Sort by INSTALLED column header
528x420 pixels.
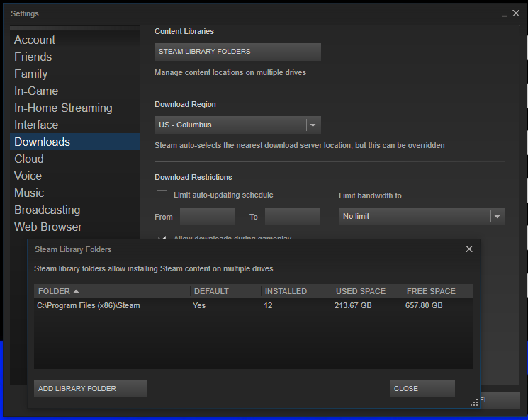pyautogui.click(x=296, y=291)
